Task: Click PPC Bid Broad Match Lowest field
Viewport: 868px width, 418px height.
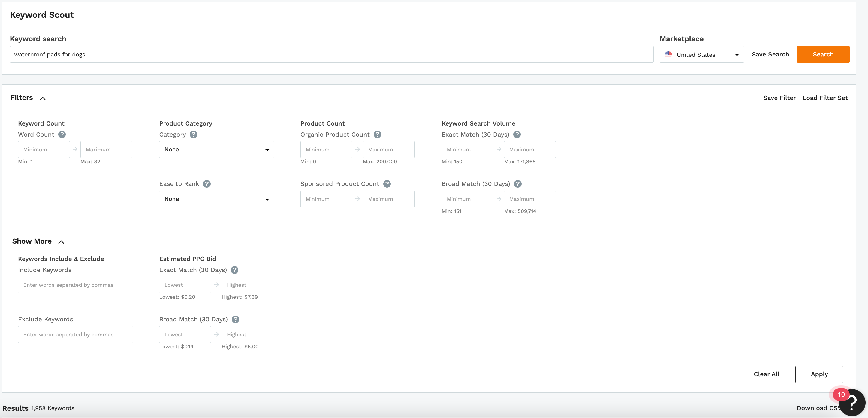Action: tap(185, 335)
